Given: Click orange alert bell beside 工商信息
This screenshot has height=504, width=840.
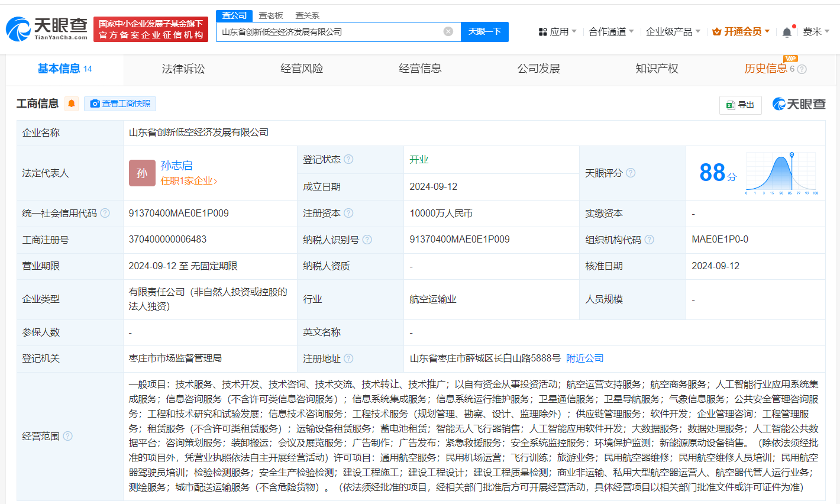Looking at the screenshot, I should point(72,104).
